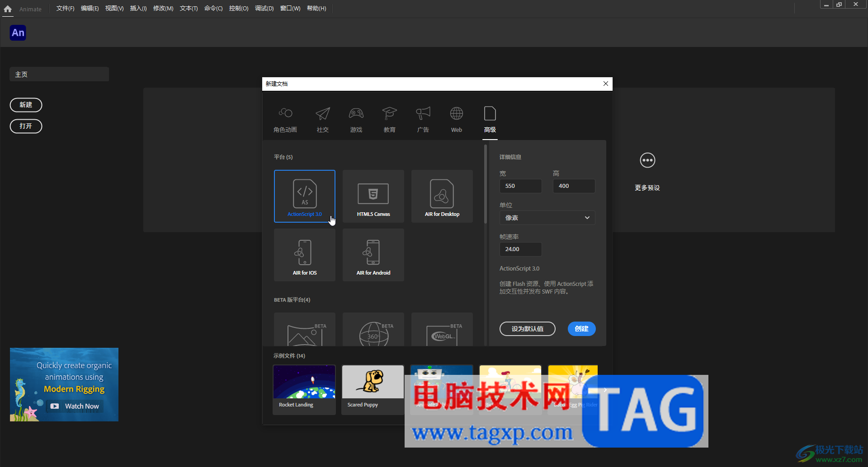Viewport: 868px width, 467px height.
Task: Open the 命令(C) menu
Action: [213, 9]
